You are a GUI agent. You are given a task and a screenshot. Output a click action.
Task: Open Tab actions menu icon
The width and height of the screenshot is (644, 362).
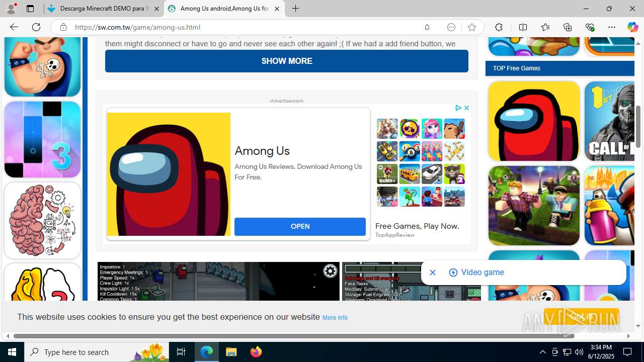click(x=30, y=9)
